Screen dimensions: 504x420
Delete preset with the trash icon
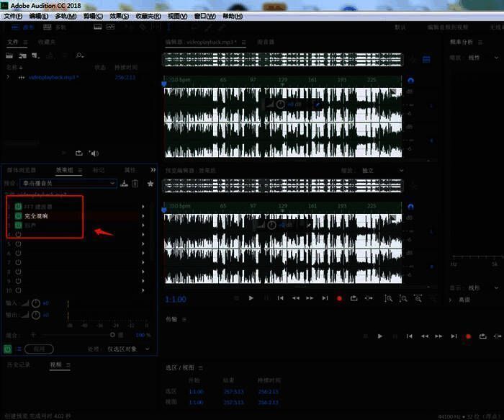[135, 184]
